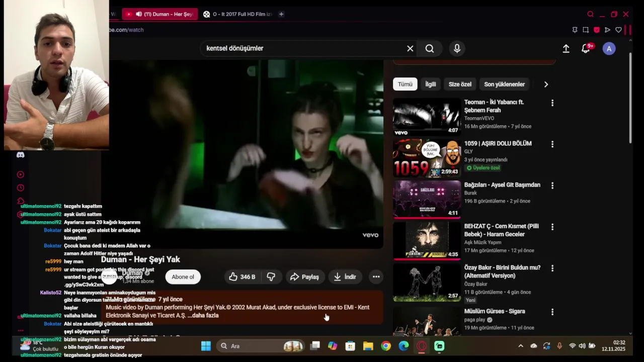644x362 pixels.
Task: Expand description with '...daha fazla'
Action: [x=204, y=315]
